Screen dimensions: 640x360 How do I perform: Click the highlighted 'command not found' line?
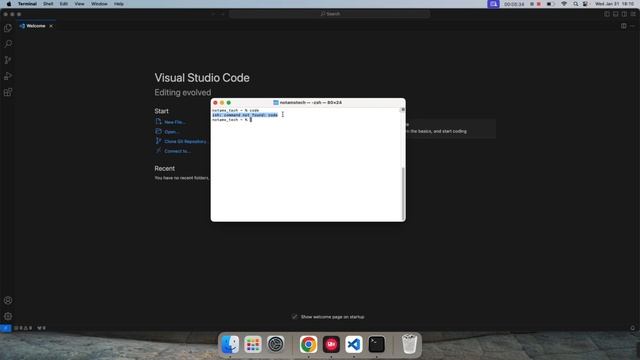(245, 115)
